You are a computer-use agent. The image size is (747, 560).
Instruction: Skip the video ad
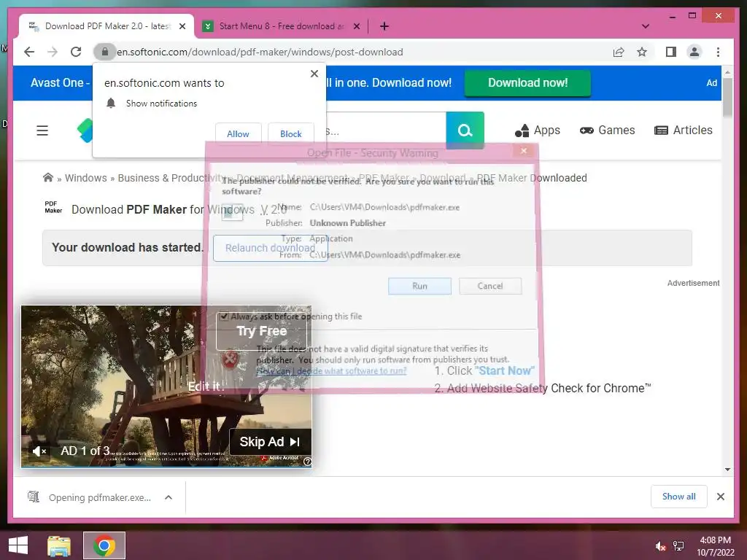[x=270, y=442]
